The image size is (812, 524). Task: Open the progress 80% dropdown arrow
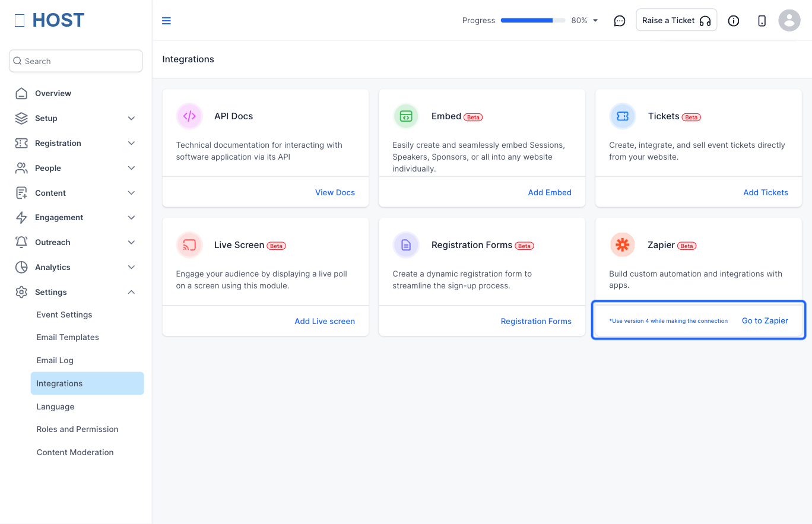pos(595,21)
